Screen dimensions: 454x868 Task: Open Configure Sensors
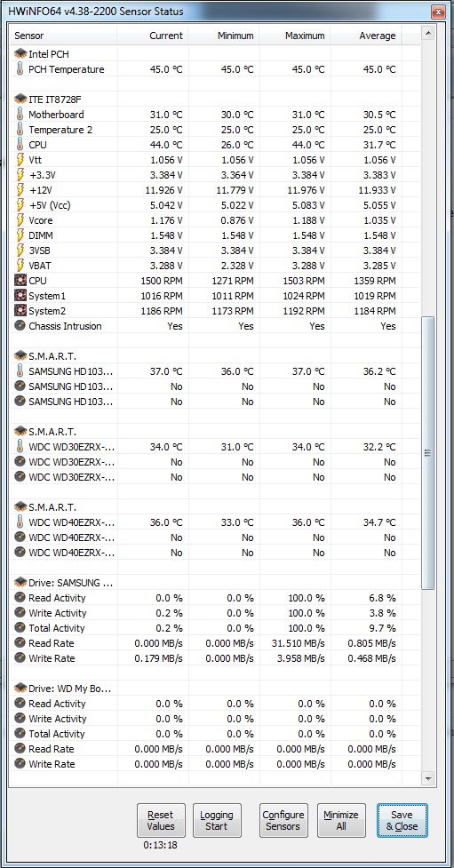click(x=283, y=820)
